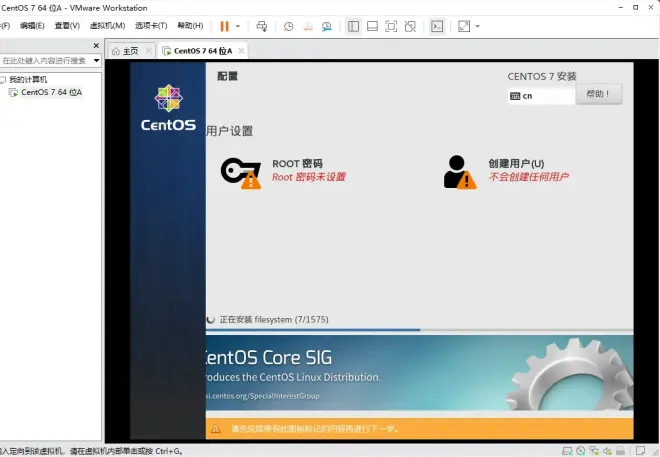Image resolution: width=660 pixels, height=457 pixels.
Task: Click the hard disk status icon
Action: coord(567,451)
